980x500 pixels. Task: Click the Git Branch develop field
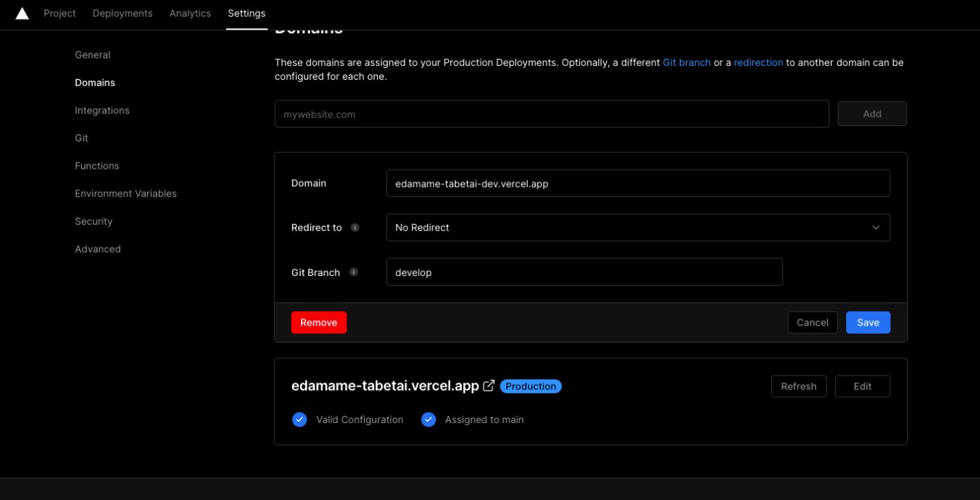[584, 272]
